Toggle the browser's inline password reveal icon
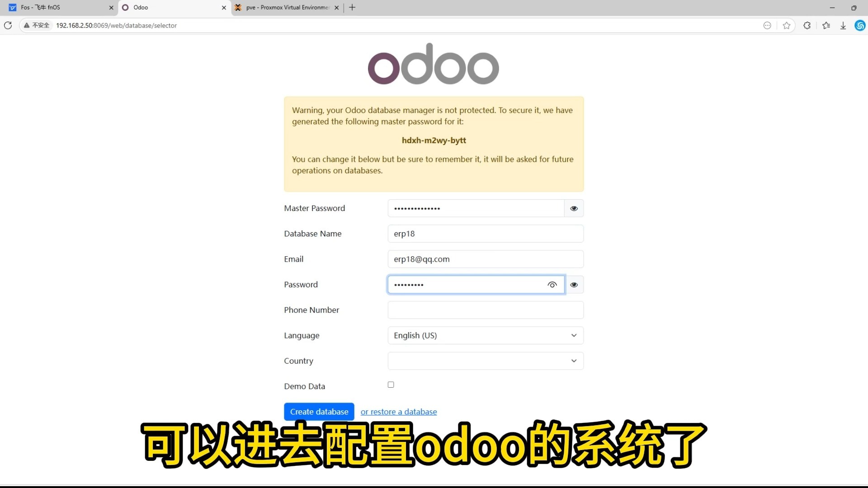 (x=552, y=285)
